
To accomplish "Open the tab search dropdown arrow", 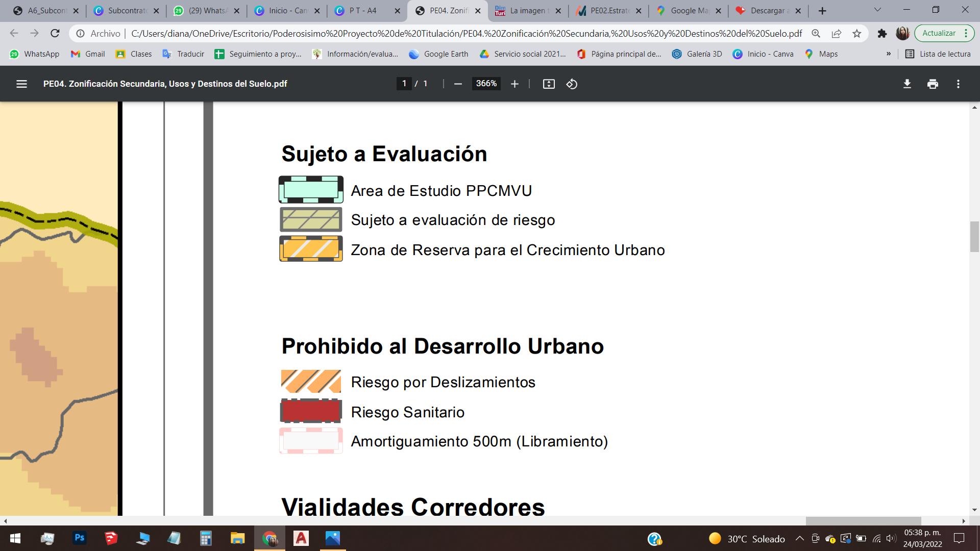I will (x=877, y=10).
